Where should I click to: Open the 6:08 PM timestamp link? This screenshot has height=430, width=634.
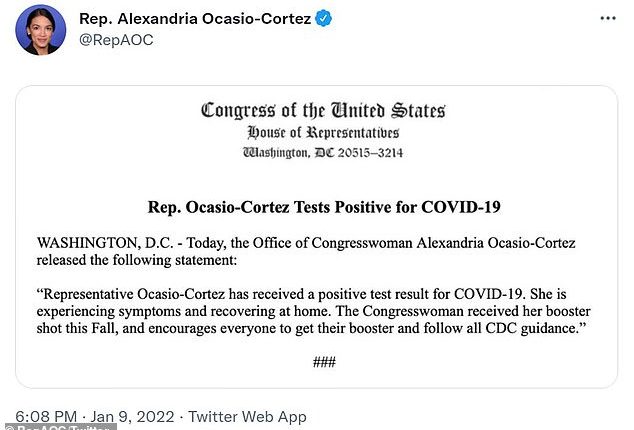[46, 416]
